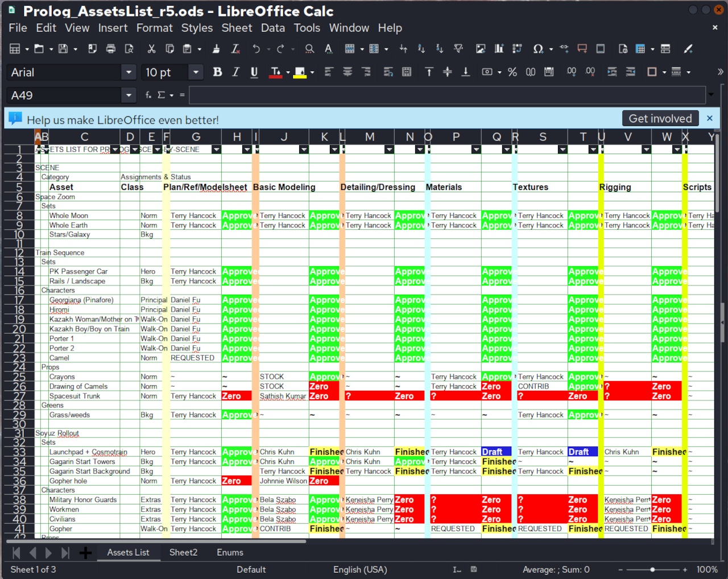Open the Format menu
The width and height of the screenshot is (728, 579).
[x=154, y=28]
